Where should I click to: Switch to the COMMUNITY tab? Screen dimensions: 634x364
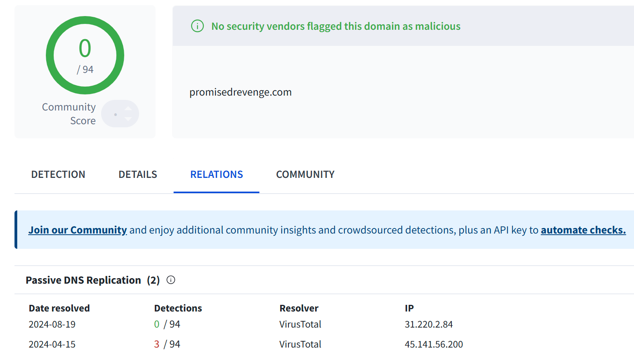(305, 174)
